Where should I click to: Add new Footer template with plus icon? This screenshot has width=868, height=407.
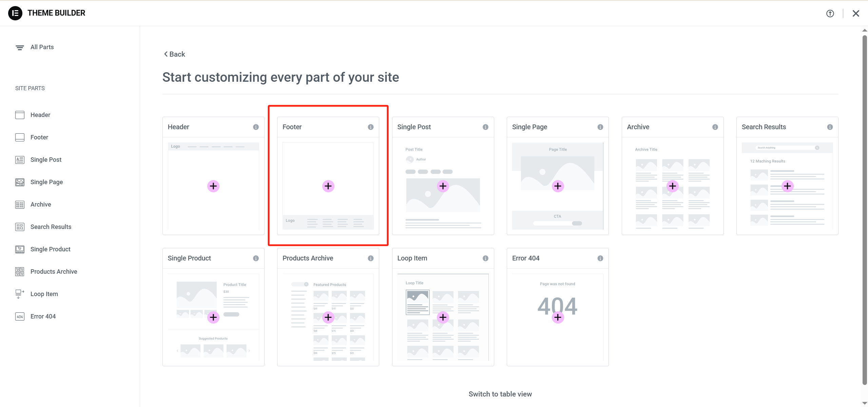328,186
